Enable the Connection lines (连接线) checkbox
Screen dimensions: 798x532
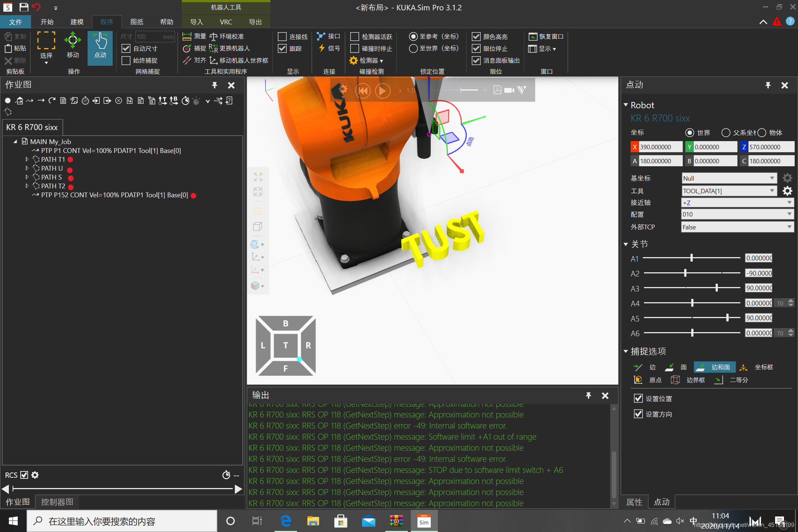coord(282,37)
